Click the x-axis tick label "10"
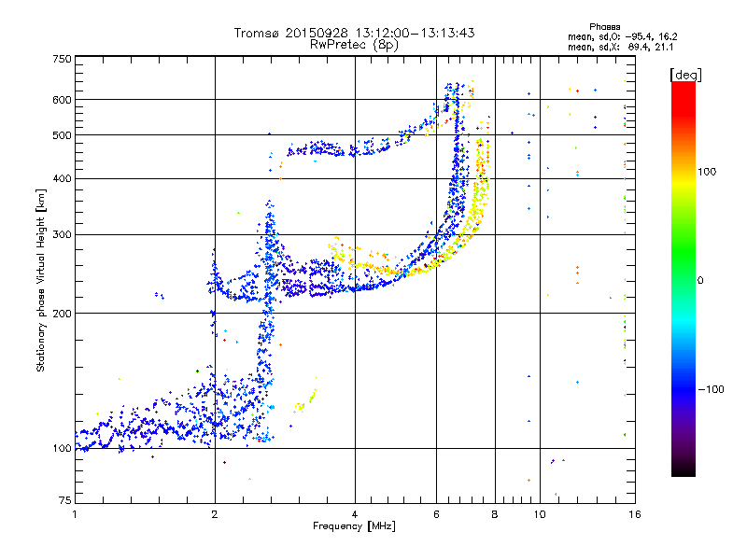 click(540, 514)
